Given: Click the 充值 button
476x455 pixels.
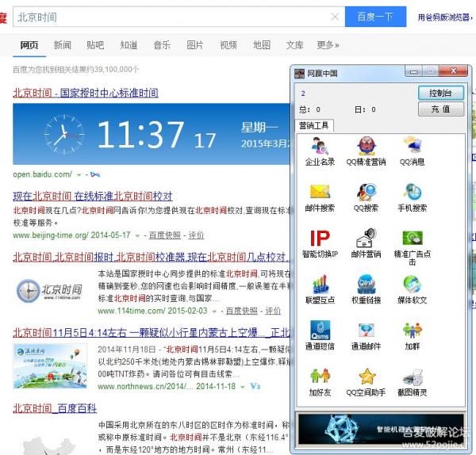Looking at the screenshot, I should [x=441, y=109].
